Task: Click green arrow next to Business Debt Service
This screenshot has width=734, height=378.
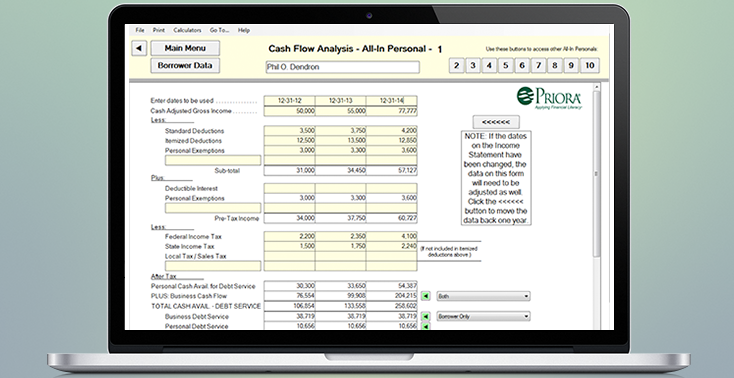Action: 426,317
